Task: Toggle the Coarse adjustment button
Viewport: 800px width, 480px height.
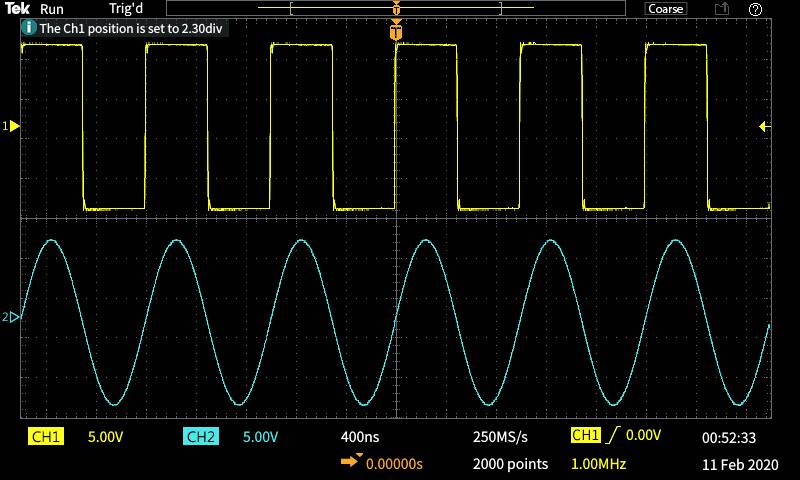Action: point(665,9)
